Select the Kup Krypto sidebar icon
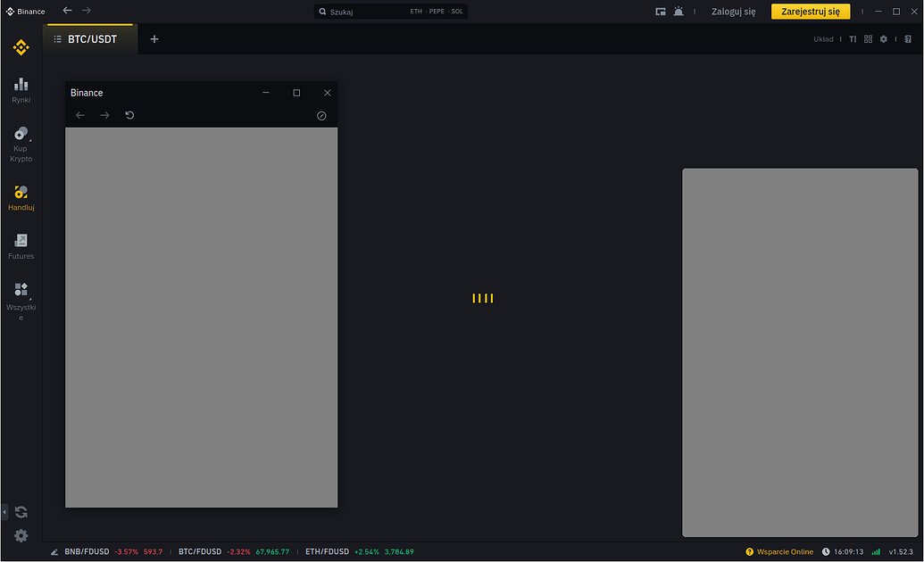This screenshot has height=562, width=924. point(21,143)
